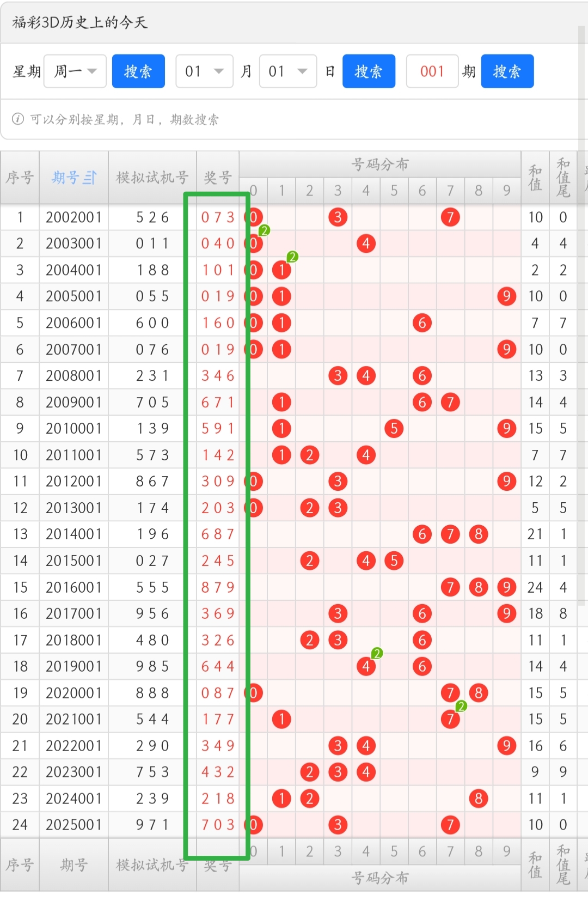
Task: Select period 2014001 cell
Action: tap(74, 534)
